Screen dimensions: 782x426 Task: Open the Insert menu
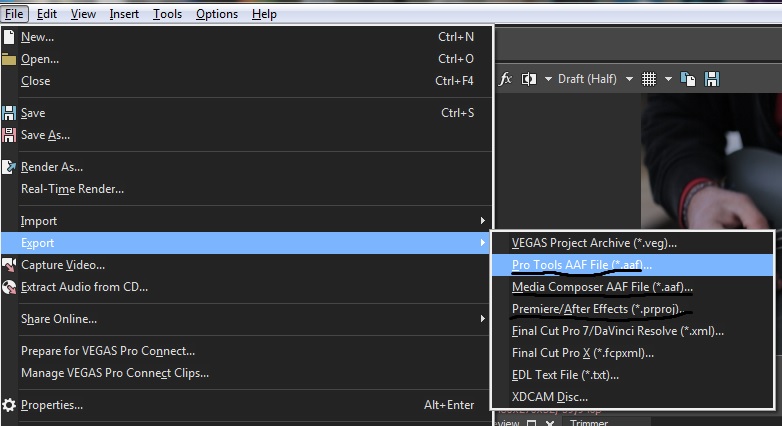click(x=124, y=14)
